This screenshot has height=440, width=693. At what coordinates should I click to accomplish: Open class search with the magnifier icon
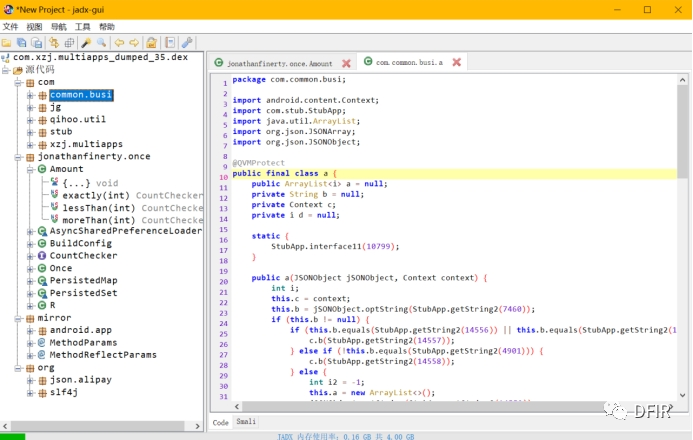[102, 43]
